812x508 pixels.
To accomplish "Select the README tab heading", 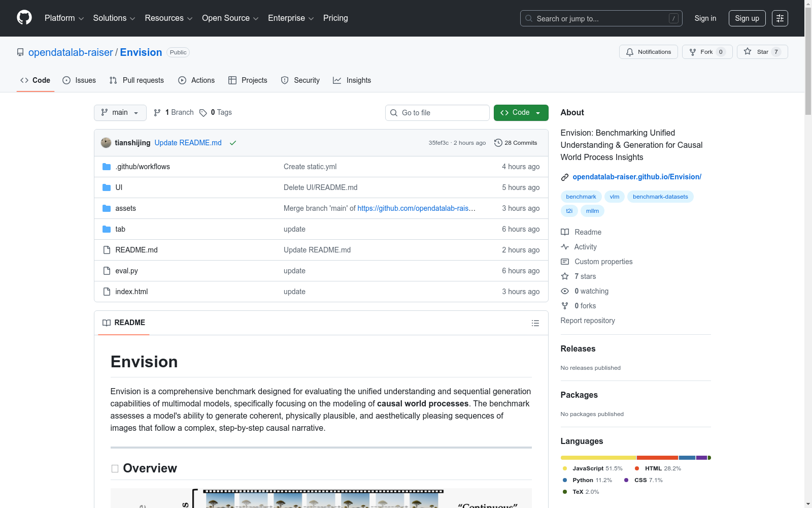I will [124, 323].
